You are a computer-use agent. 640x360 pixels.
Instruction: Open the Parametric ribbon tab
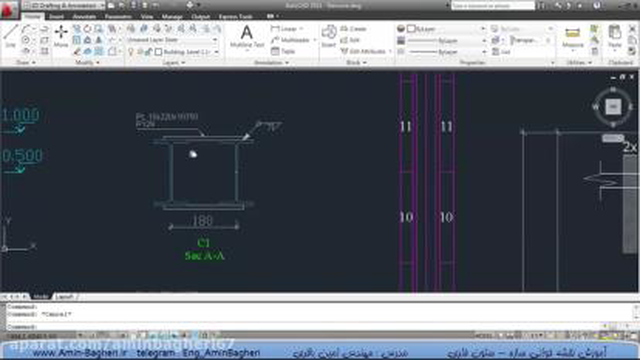click(118, 16)
